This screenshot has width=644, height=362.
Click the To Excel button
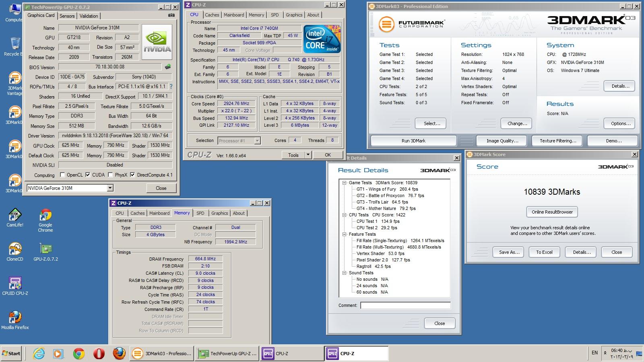click(544, 252)
